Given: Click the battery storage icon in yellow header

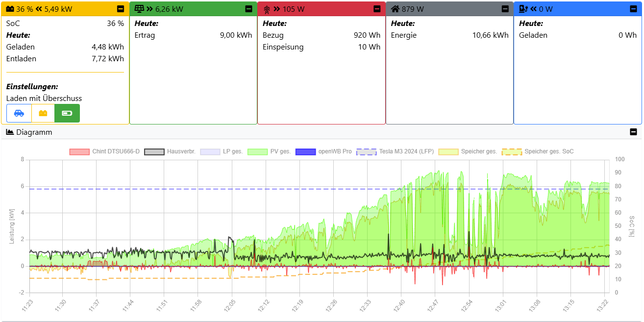Looking at the screenshot, I should tap(10, 9).
